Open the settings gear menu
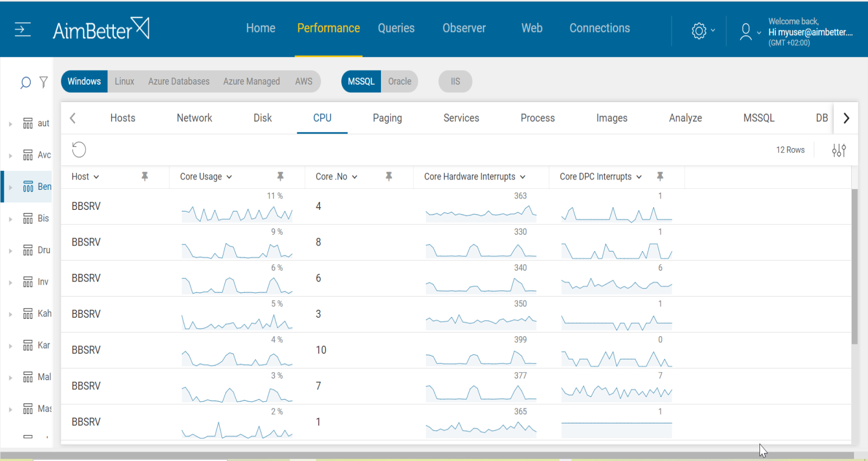868x461 pixels. tap(699, 31)
